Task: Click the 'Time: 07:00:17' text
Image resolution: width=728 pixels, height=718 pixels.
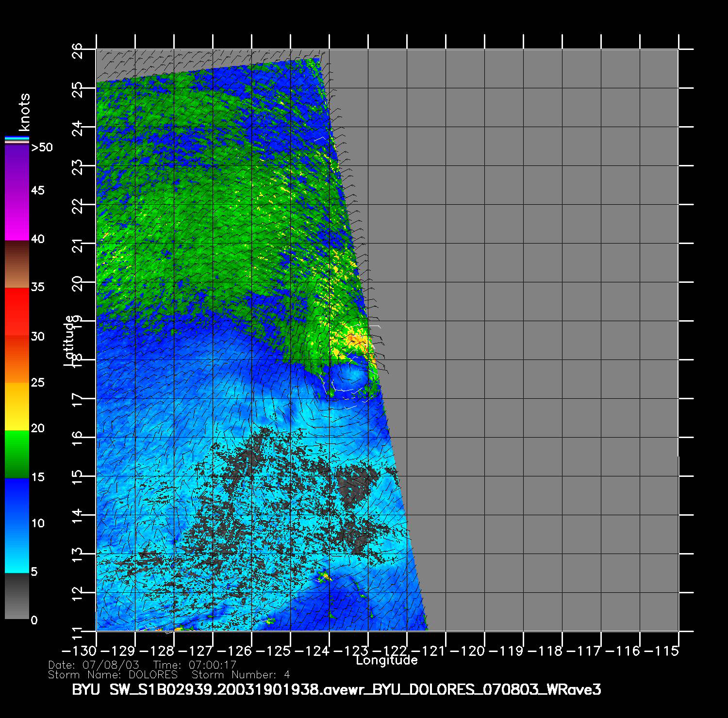Action: 195,665
